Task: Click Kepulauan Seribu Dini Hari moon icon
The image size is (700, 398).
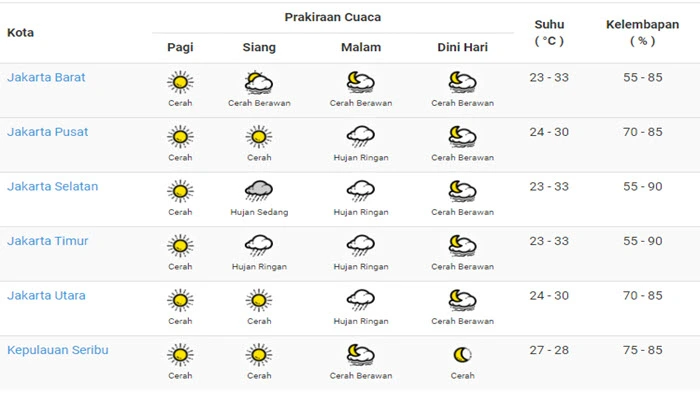Action: (x=462, y=355)
